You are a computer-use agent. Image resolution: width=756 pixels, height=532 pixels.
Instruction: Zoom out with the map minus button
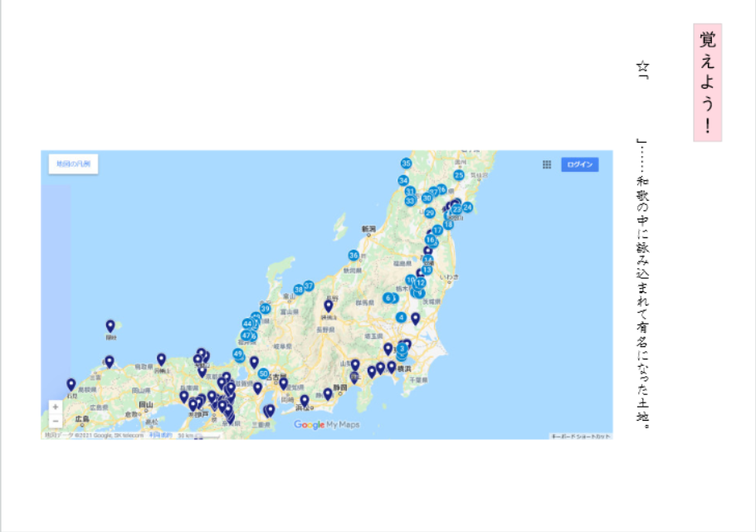pos(55,422)
